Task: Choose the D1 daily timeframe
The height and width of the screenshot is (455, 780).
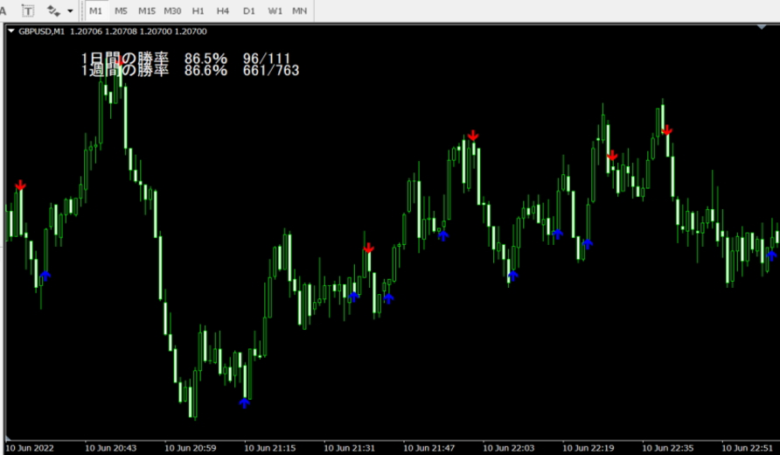Action: (249, 10)
